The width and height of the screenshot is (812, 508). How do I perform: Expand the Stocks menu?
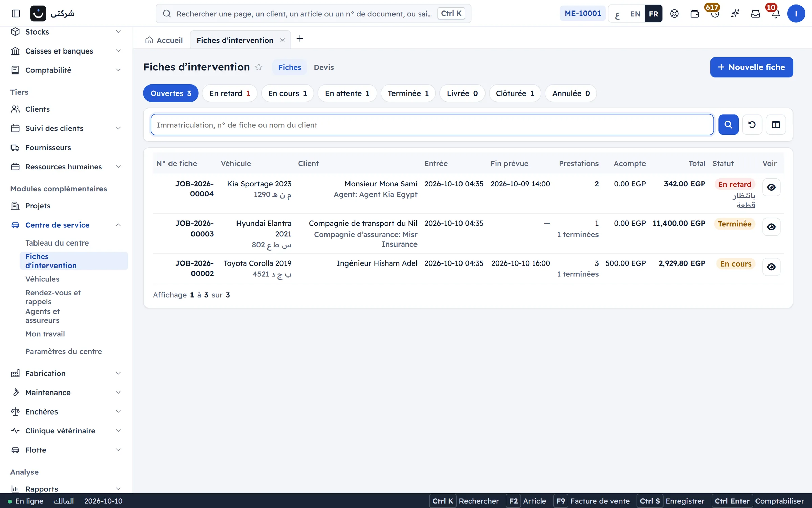(66, 32)
